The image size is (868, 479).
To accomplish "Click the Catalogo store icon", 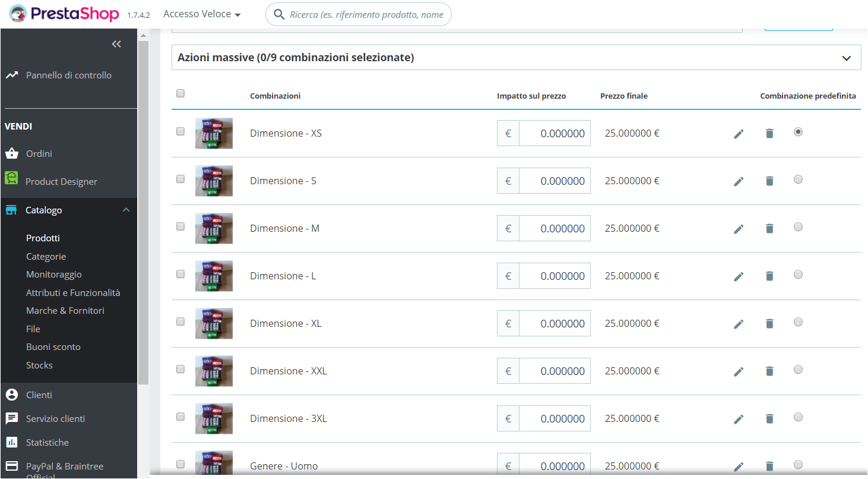I will coord(11,210).
